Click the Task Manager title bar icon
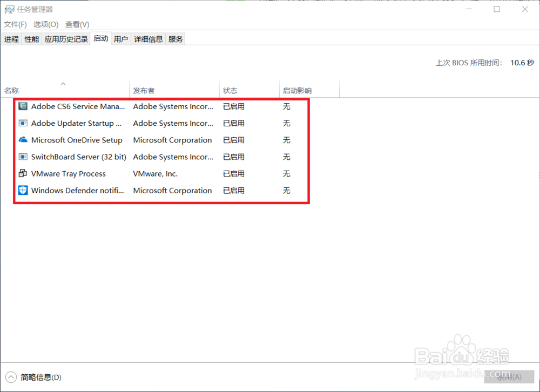 click(9, 9)
